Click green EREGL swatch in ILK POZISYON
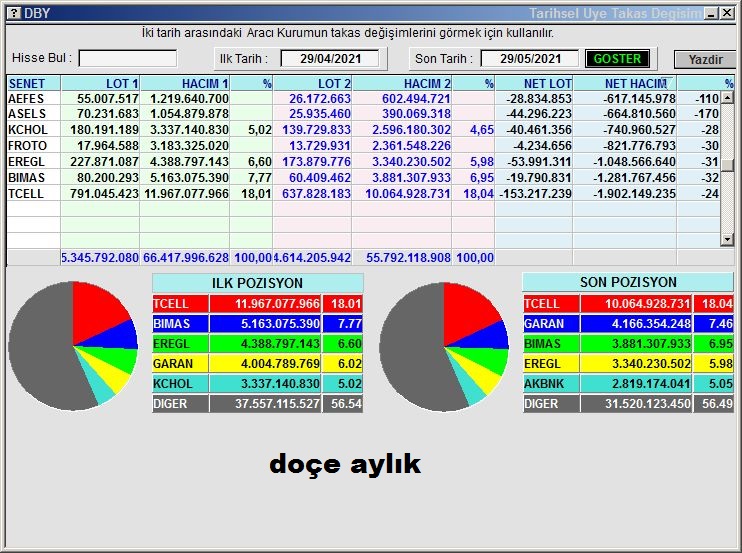This screenshot has width=742, height=553. click(x=180, y=343)
